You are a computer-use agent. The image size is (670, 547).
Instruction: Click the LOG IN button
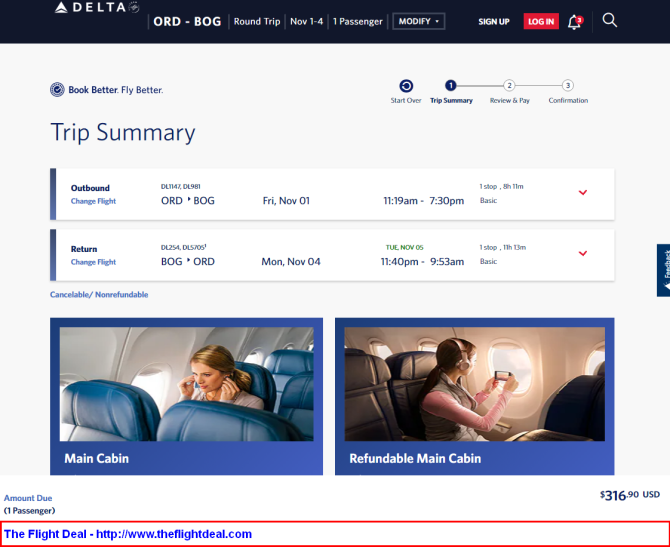click(541, 21)
